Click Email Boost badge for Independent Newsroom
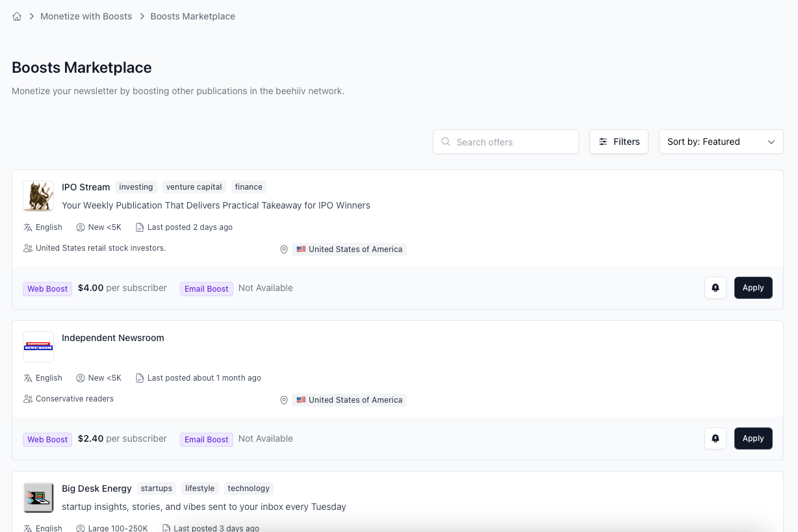 click(207, 439)
